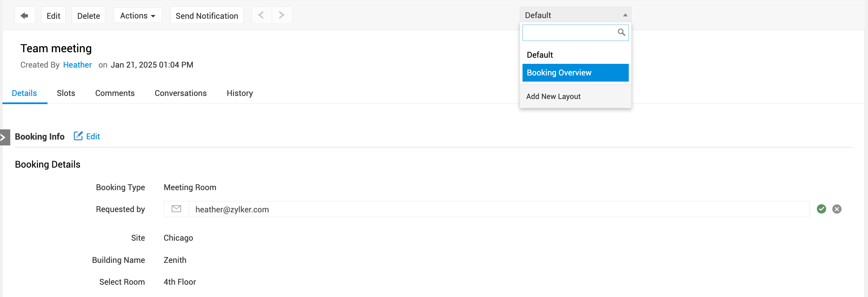The image size is (868, 297).
Task: Click the Zenith building name value
Action: pyautogui.click(x=175, y=260)
